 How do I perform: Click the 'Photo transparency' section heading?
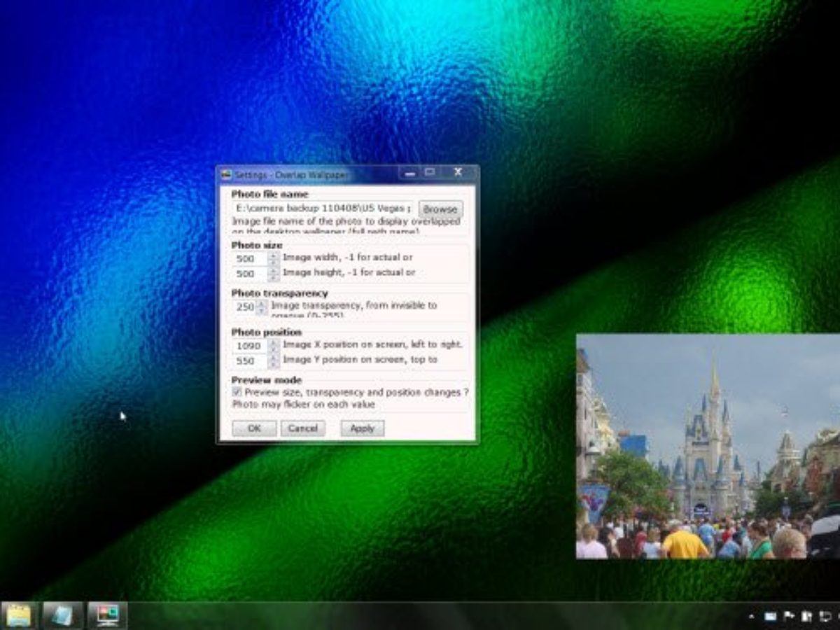(279, 293)
